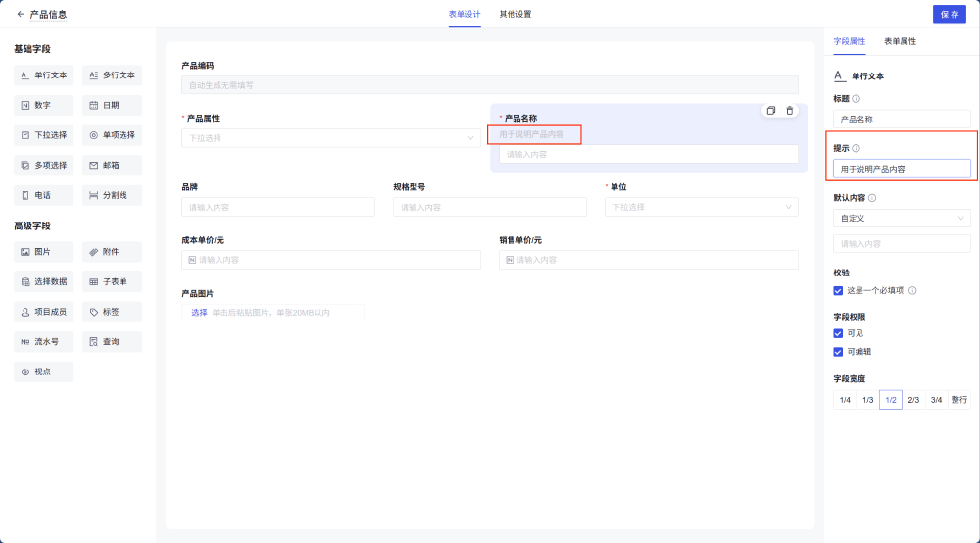Add the 子表单 subform field
Image resolution: width=980 pixels, height=543 pixels.
(112, 282)
